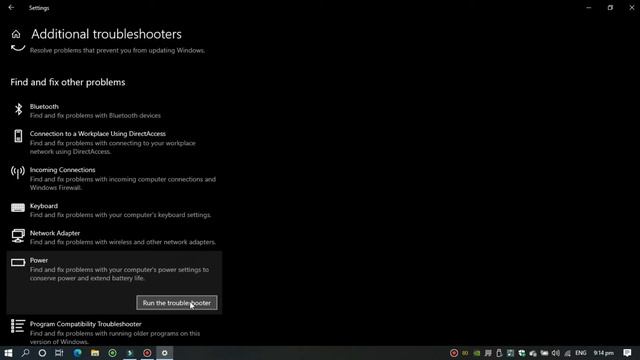This screenshot has width=640, height=360.
Task: Launch Microsoft Edge from taskbar
Action: coord(78,353)
